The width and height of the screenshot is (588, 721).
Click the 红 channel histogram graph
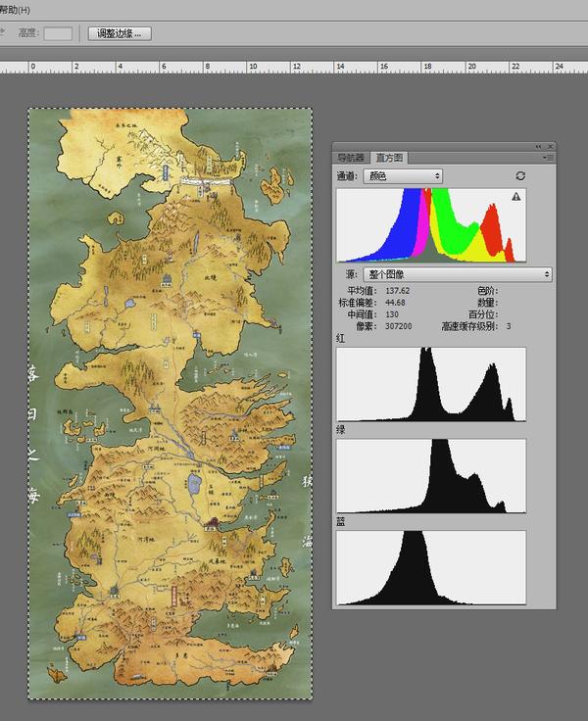[431, 384]
